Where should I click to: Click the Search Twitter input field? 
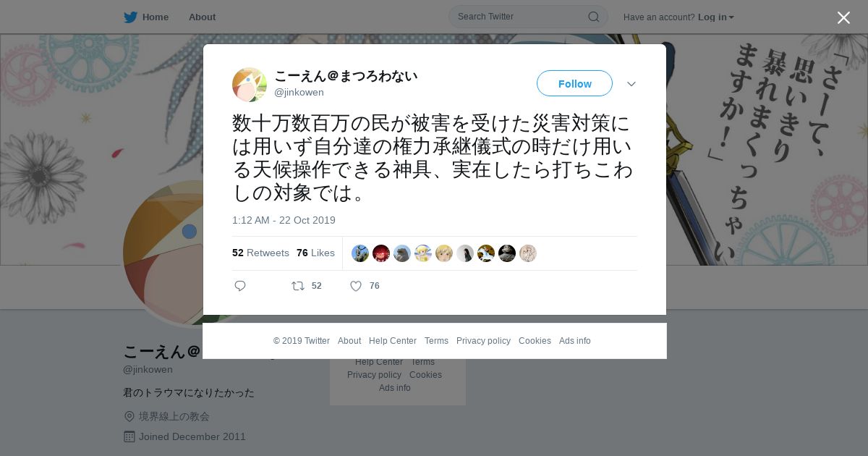pos(521,17)
